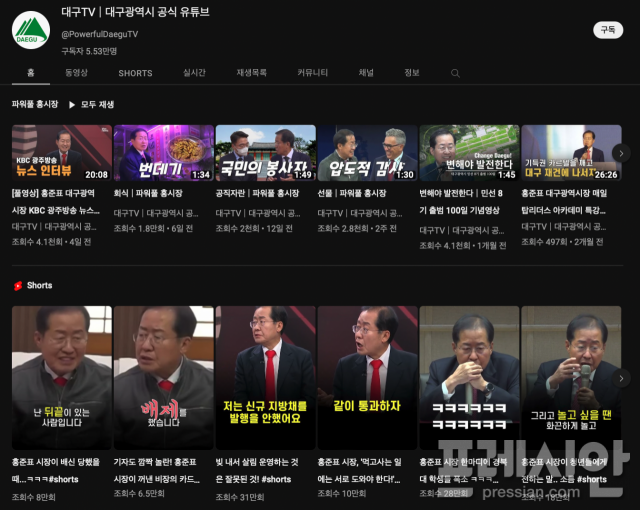Switch to the SHORTS tab
The height and width of the screenshot is (510, 640).
(135, 73)
